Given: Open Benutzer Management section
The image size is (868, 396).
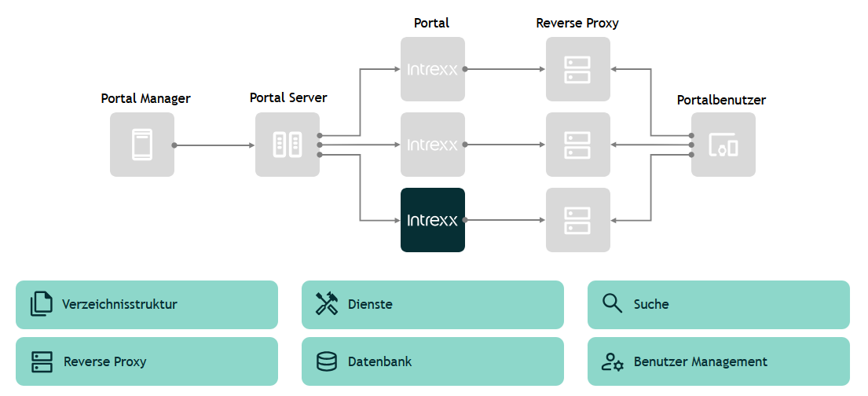Looking at the screenshot, I should [x=719, y=361].
